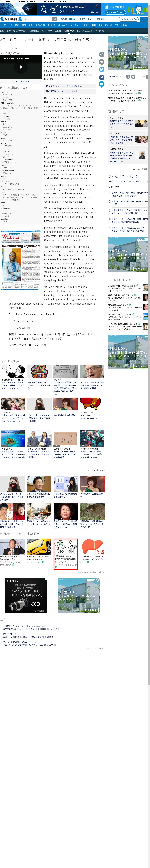The height and width of the screenshot is (868, 150).
Task: Open the search magnifier icon in header
Action: pyautogui.click(x=25, y=19)
